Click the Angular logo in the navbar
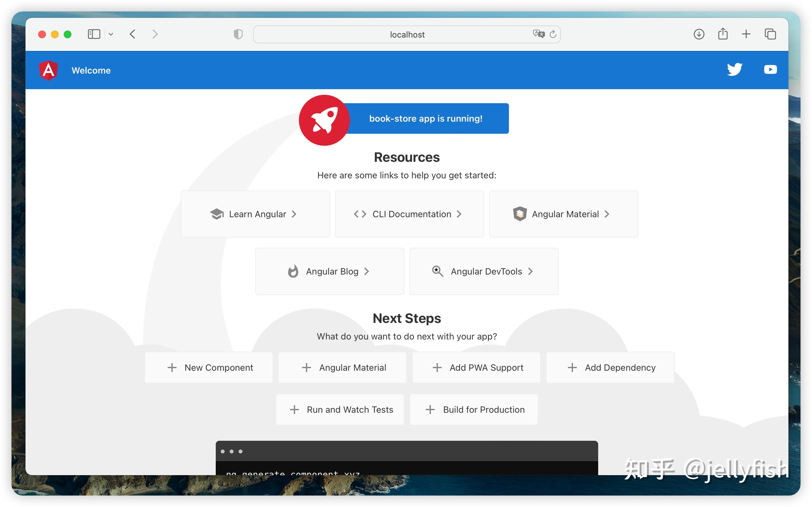This screenshot has width=812, height=507. pyautogui.click(x=49, y=70)
